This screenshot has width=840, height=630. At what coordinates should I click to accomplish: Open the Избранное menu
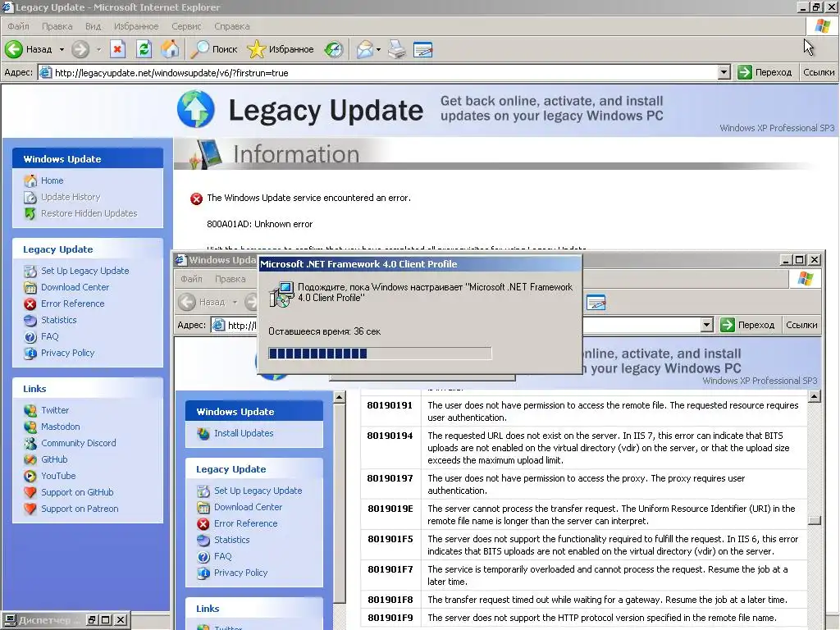pos(136,26)
